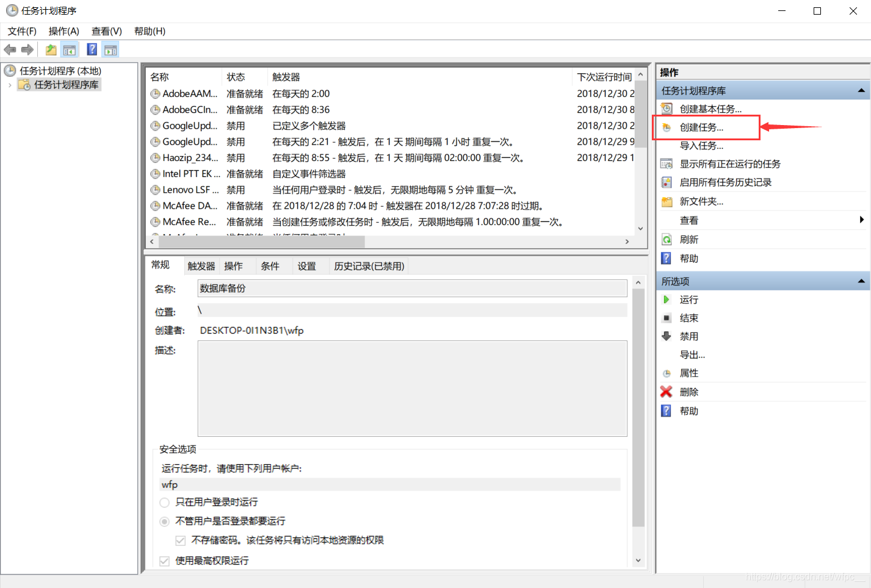Click the blue Help toolbar icon
Image resolution: width=871 pixels, height=588 pixels.
(92, 49)
